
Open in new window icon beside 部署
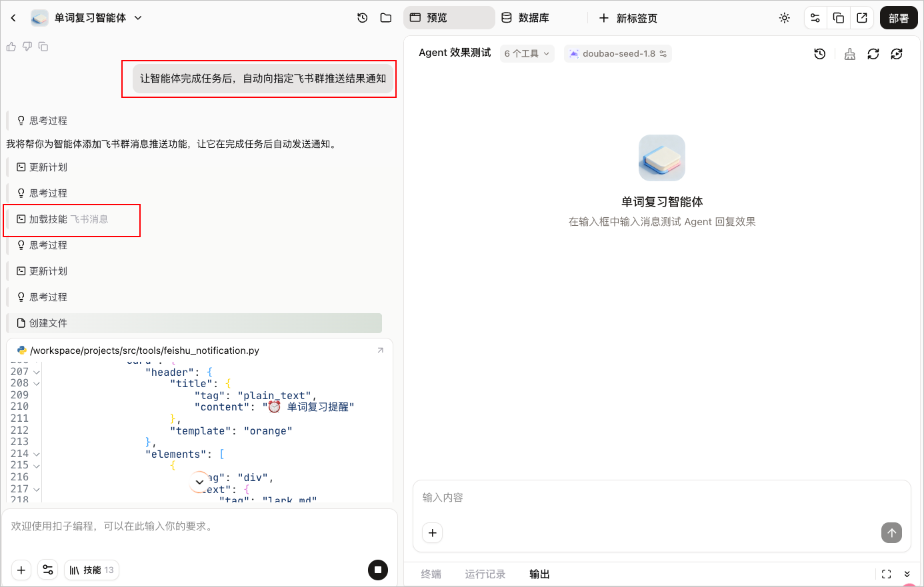pyautogui.click(x=862, y=18)
